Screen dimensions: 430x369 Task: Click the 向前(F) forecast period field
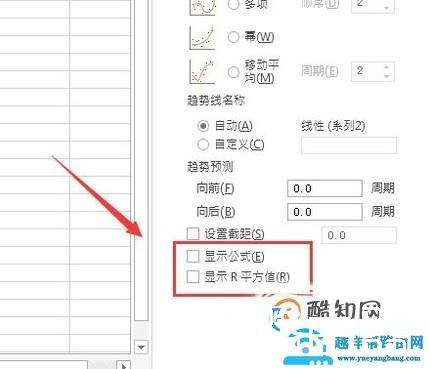(325, 188)
